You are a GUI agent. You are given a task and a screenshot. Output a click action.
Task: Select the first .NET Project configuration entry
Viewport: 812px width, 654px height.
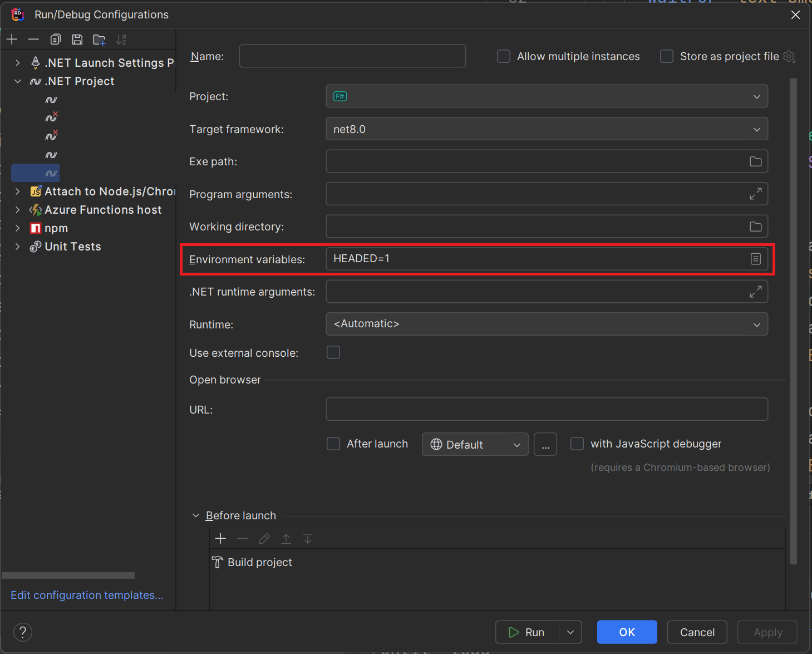[x=51, y=100]
